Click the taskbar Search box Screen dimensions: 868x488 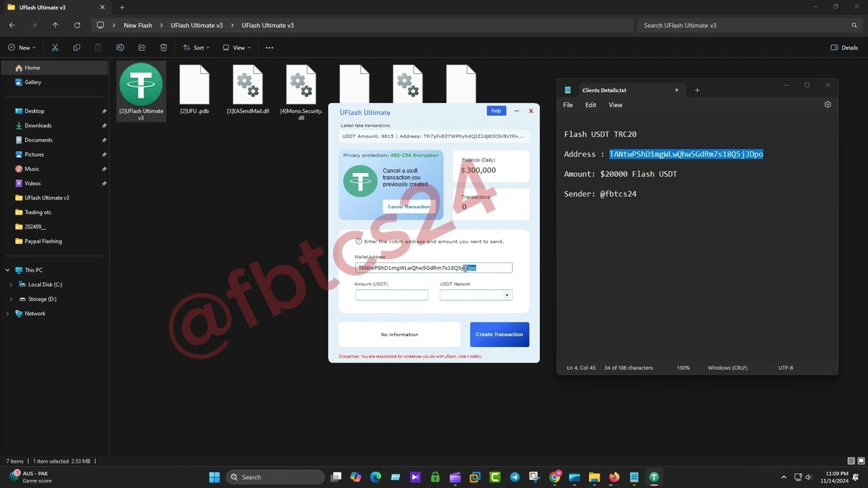click(275, 477)
